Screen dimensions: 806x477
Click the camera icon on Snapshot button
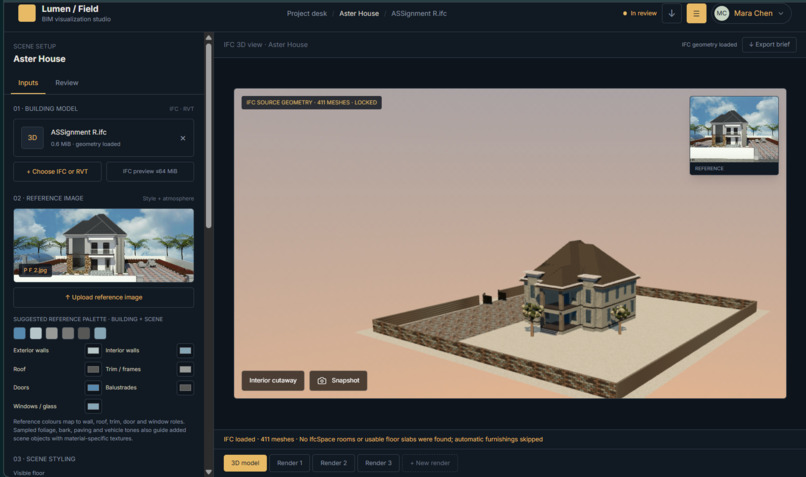tap(322, 380)
